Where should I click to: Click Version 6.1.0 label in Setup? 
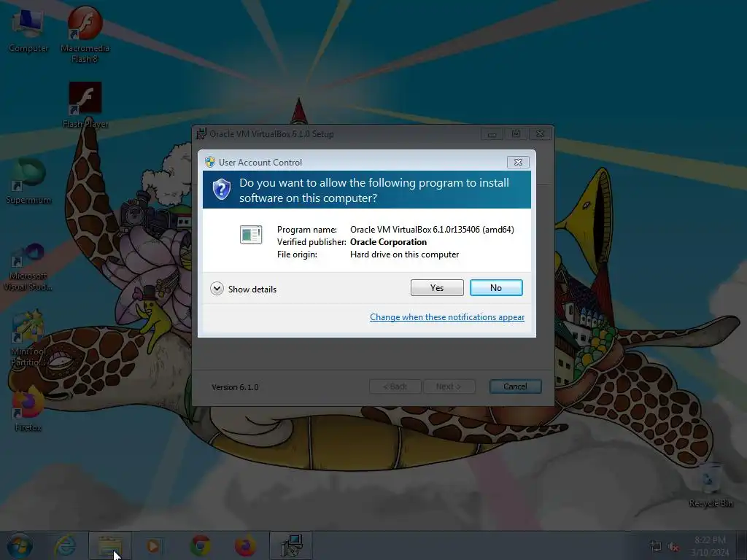pos(235,387)
